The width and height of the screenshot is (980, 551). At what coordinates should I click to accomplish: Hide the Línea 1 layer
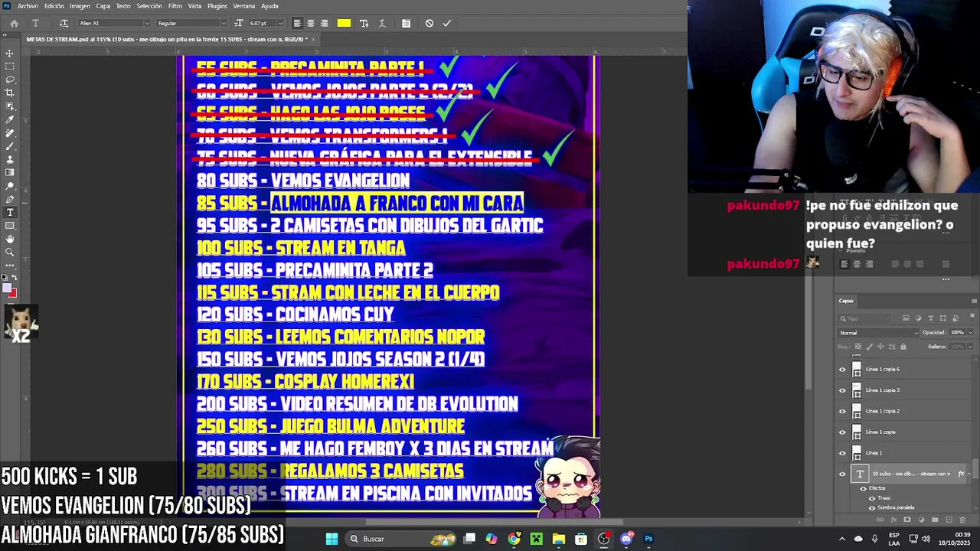tap(842, 453)
